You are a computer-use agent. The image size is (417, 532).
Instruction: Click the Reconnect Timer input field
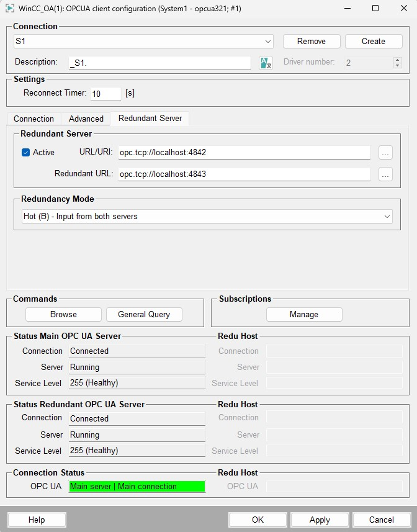point(105,94)
